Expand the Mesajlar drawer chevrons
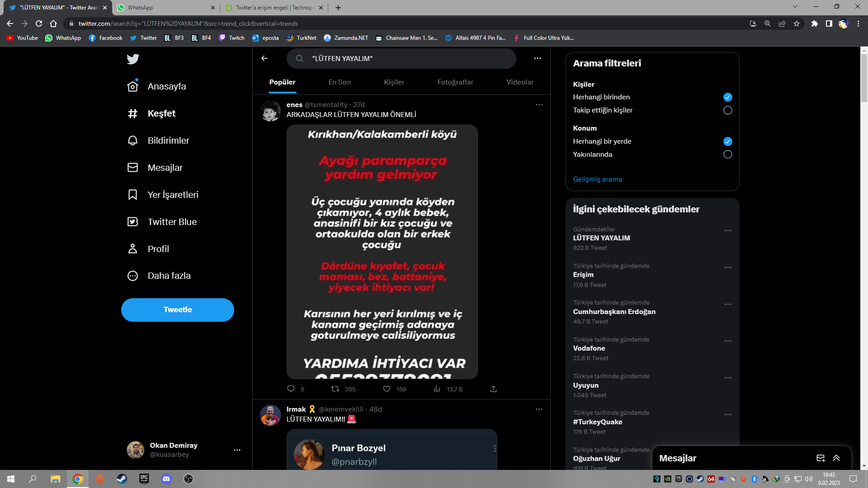868x488 pixels. coord(836,458)
